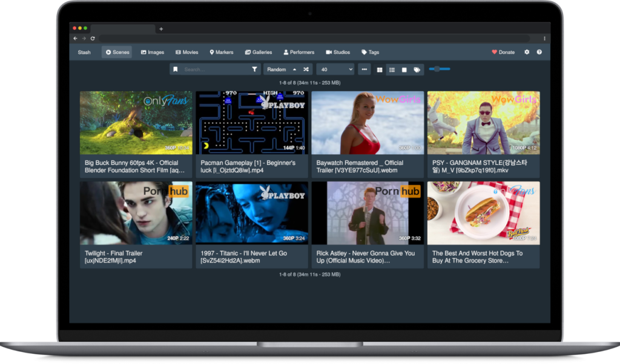620x364 pixels.
Task: Open the Pacman Gameplay scene thumbnail
Action: click(252, 123)
